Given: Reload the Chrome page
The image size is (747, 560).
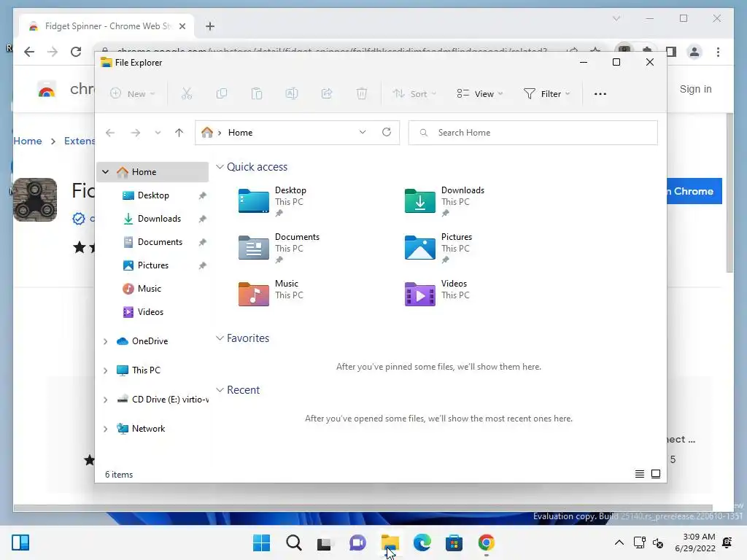Looking at the screenshot, I should (76, 52).
